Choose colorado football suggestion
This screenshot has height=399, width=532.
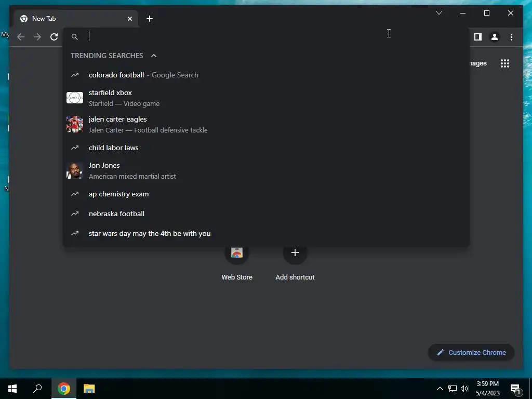click(x=266, y=75)
